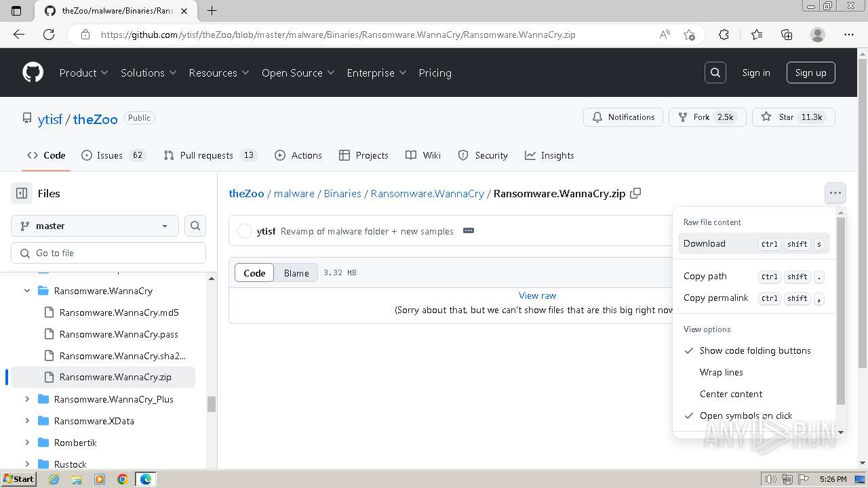Open the Open Source dropdown menu
The height and width of the screenshot is (488, 868).
pyautogui.click(x=298, y=73)
